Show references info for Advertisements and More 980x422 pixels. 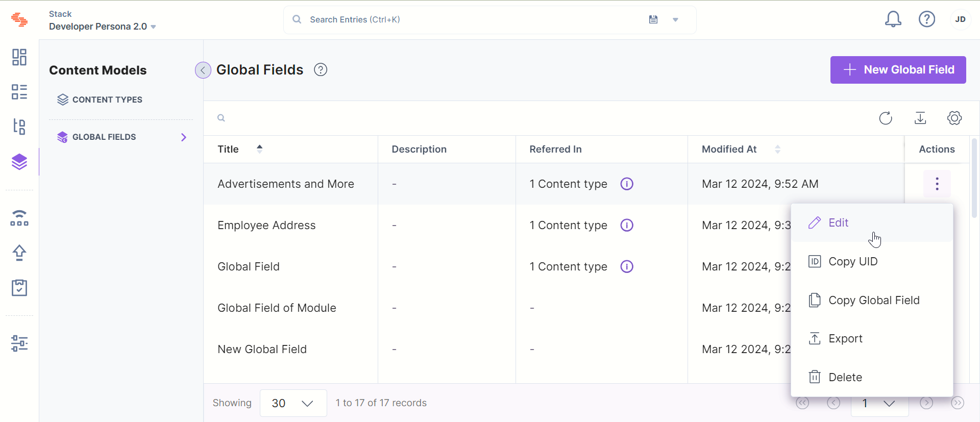[627, 184]
